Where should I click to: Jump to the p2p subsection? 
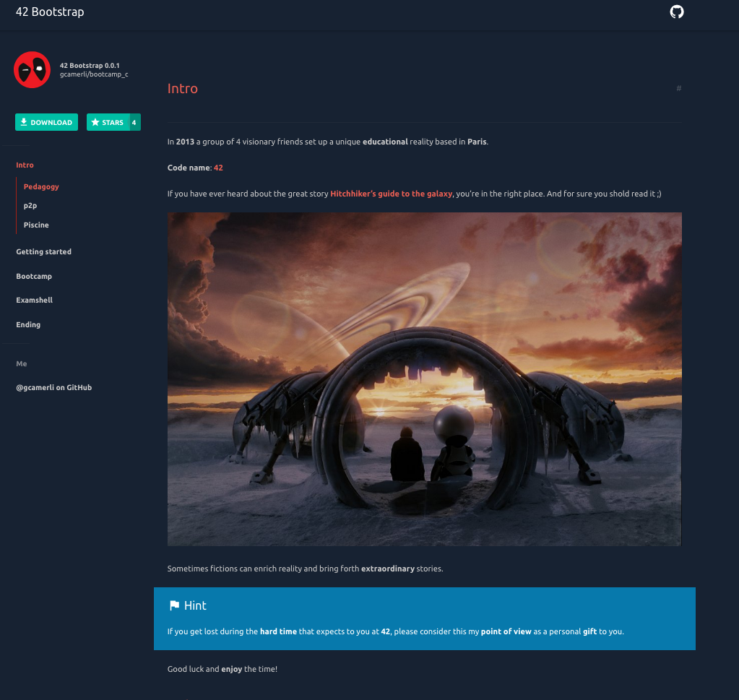click(30, 206)
